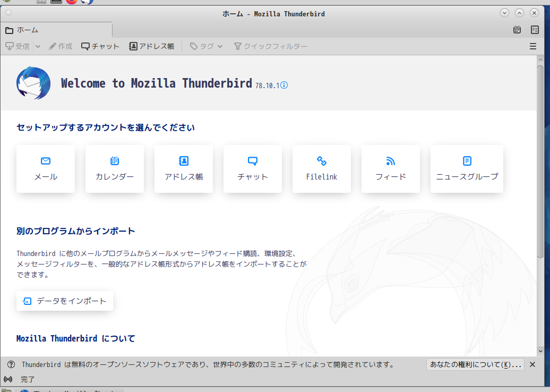
Task: Click the heading セットアップするアカウントを選んでください
Action: coord(106,127)
